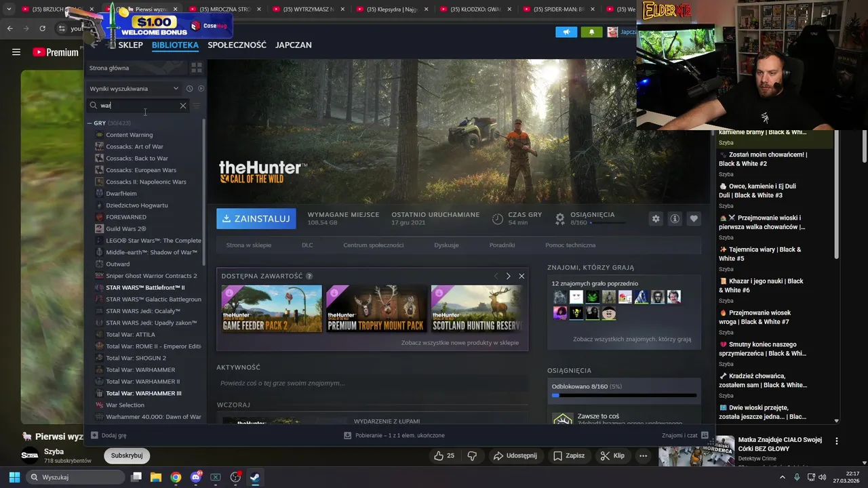Open the DLC tab
This screenshot has width=868, height=488.
click(x=307, y=245)
